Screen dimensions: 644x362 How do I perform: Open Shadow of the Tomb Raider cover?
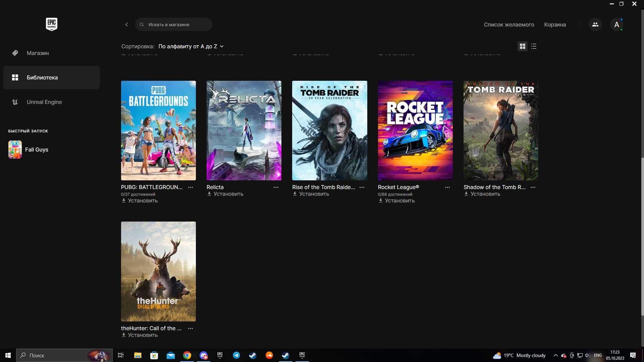coord(501,130)
